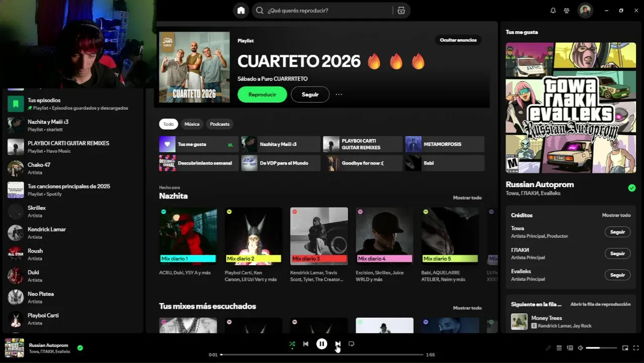Click the song progress bar
Image resolution: width=644 pixels, height=363 pixels.
point(321,354)
